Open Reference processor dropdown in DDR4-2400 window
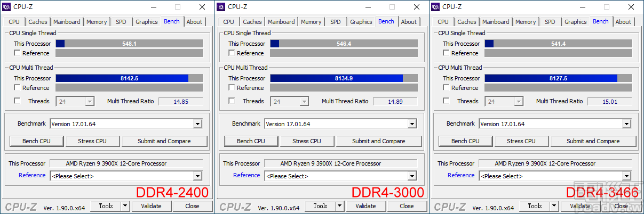Viewport: 644px width, 214px height. click(197, 176)
